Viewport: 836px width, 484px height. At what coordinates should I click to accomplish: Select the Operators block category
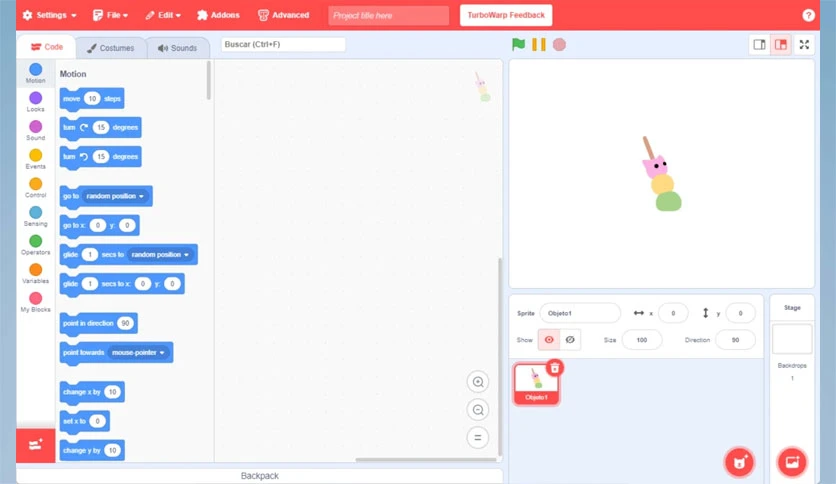[36, 245]
